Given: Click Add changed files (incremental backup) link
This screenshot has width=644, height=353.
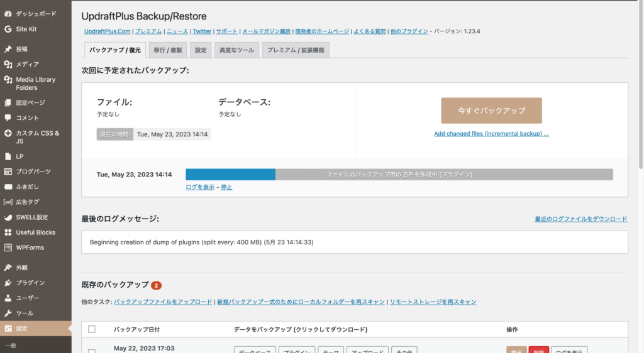Looking at the screenshot, I should click(492, 134).
